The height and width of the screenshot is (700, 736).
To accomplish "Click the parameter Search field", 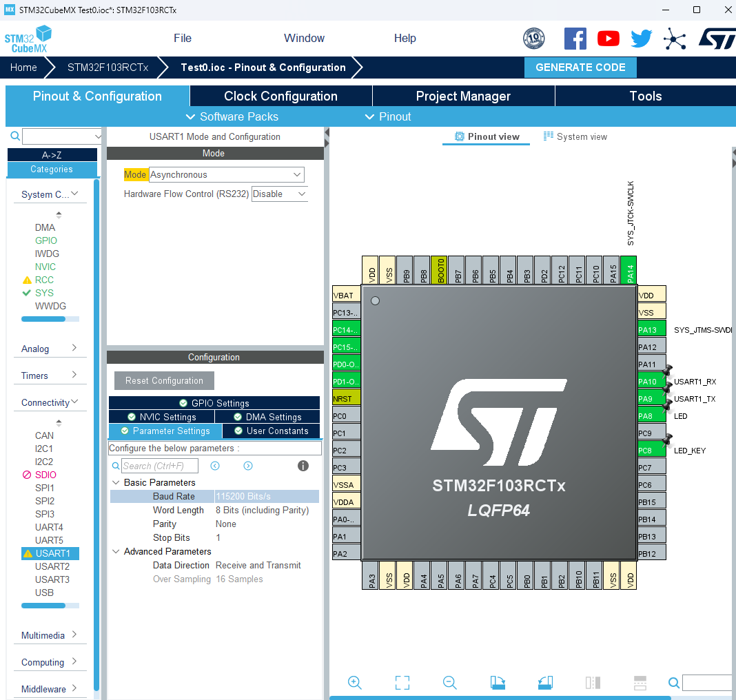I will (x=160, y=466).
